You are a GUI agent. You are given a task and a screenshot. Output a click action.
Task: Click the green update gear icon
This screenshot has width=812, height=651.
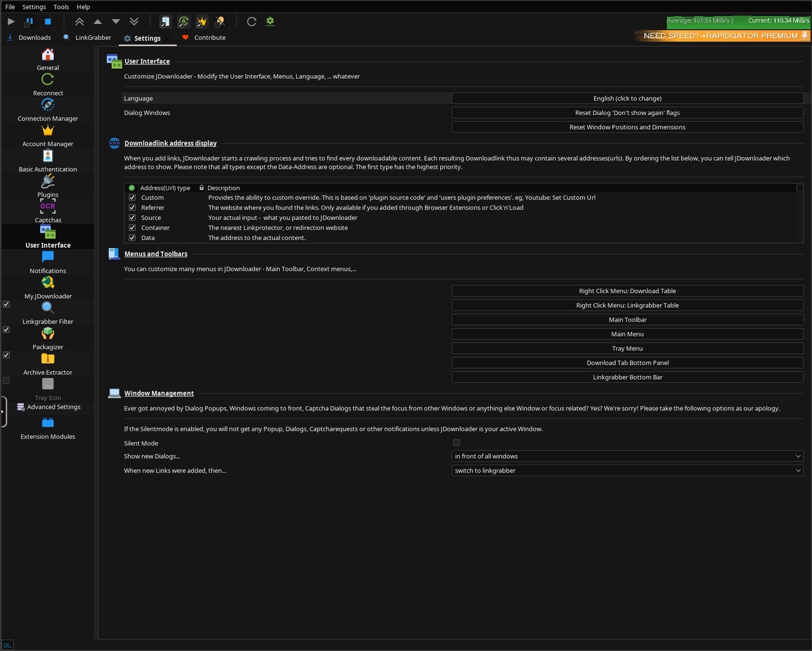(270, 21)
